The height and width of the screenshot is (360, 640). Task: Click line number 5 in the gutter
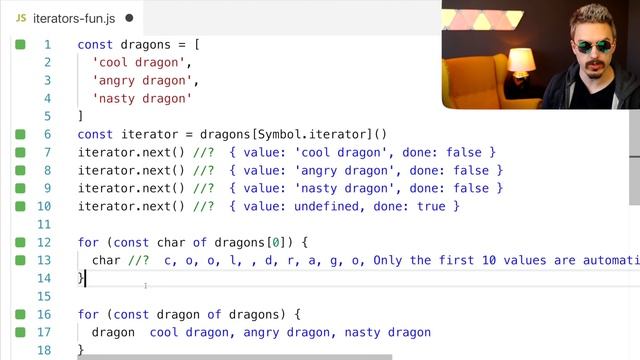(47, 116)
